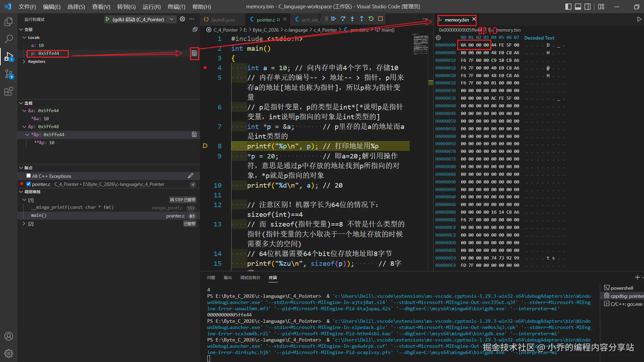Click the debug toolbar drag handle
Screen dimensions: 644x362
click(326, 19)
